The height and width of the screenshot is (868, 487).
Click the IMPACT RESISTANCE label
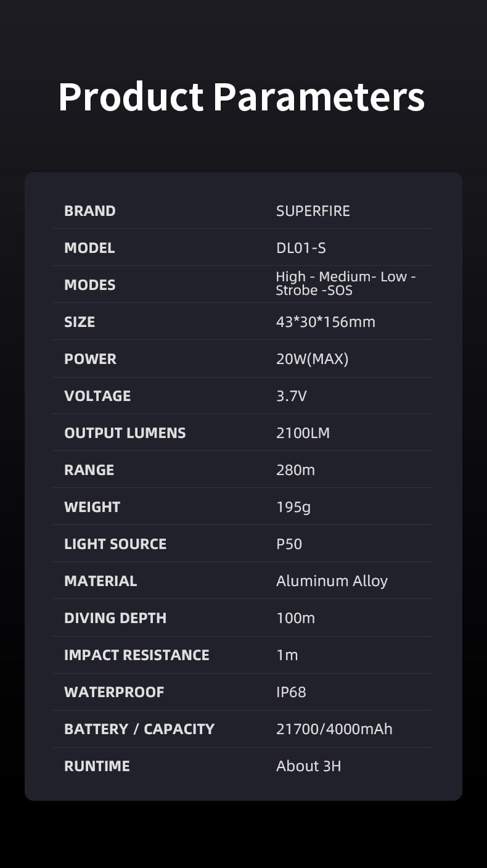137,655
